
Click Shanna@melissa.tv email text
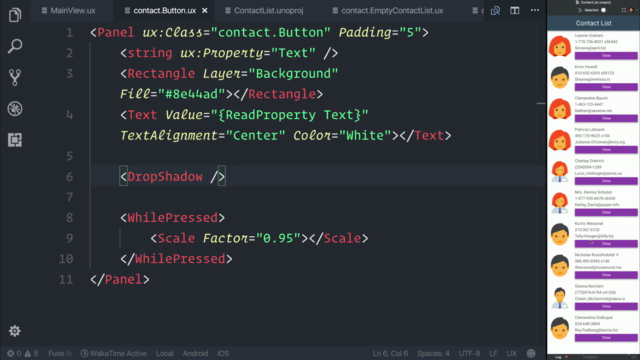[593, 79]
